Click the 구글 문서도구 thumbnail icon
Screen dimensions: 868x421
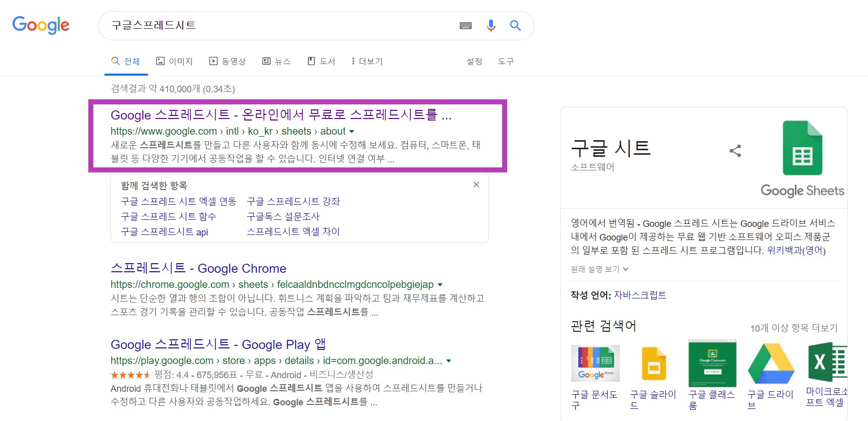(595, 363)
